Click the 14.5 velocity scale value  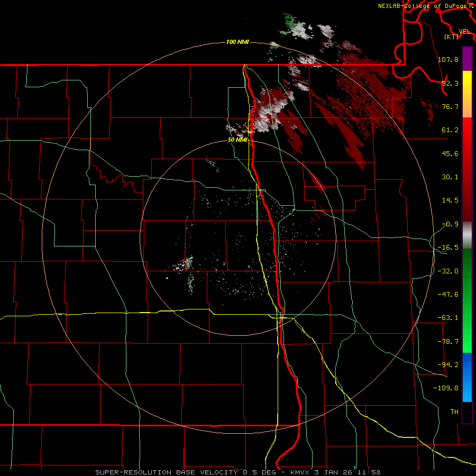click(x=450, y=200)
